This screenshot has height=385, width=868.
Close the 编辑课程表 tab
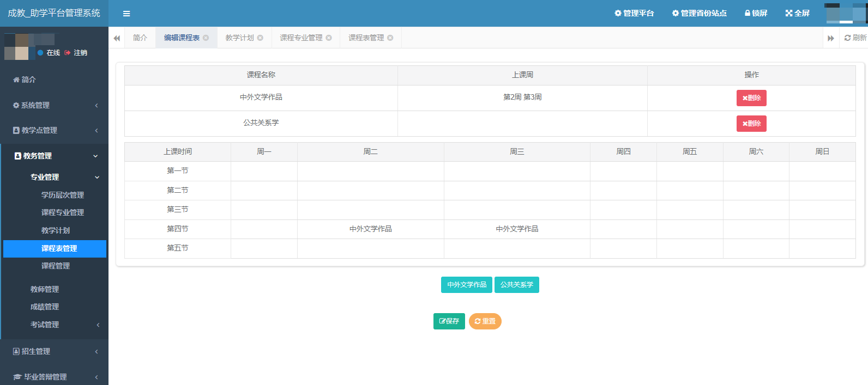tap(206, 38)
